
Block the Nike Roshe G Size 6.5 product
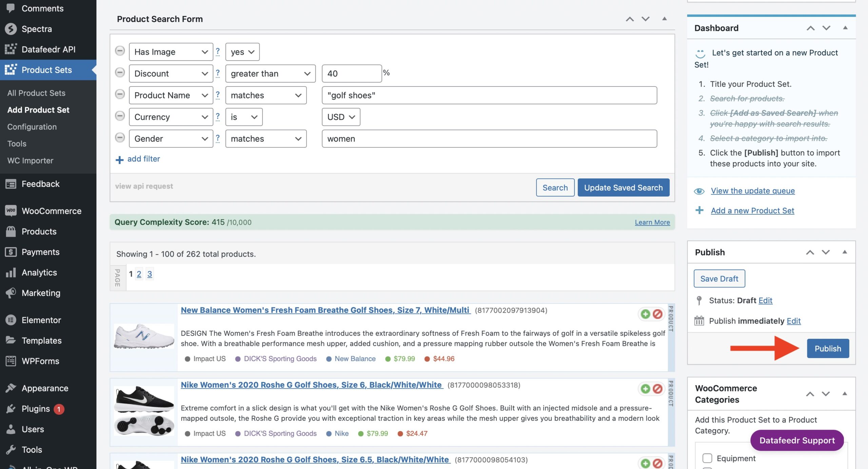click(657, 463)
